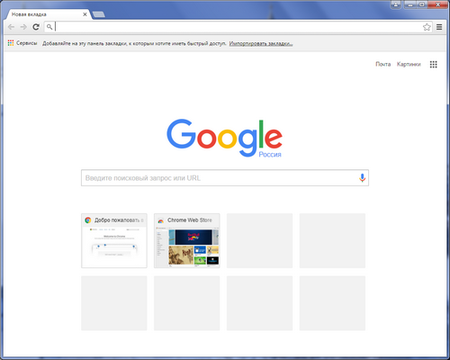Click the magnifier icon in address bar
Screen dimensions: 450x360
tap(49, 27)
